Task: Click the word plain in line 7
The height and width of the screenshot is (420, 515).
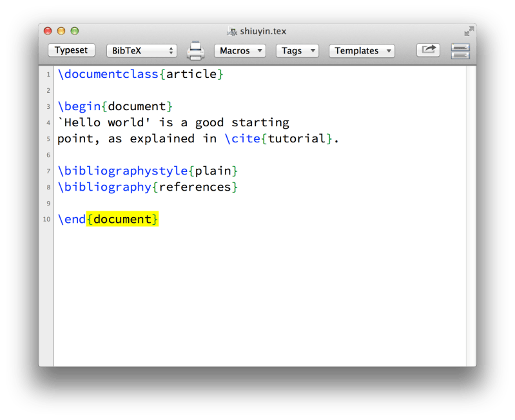Action: 213,171
